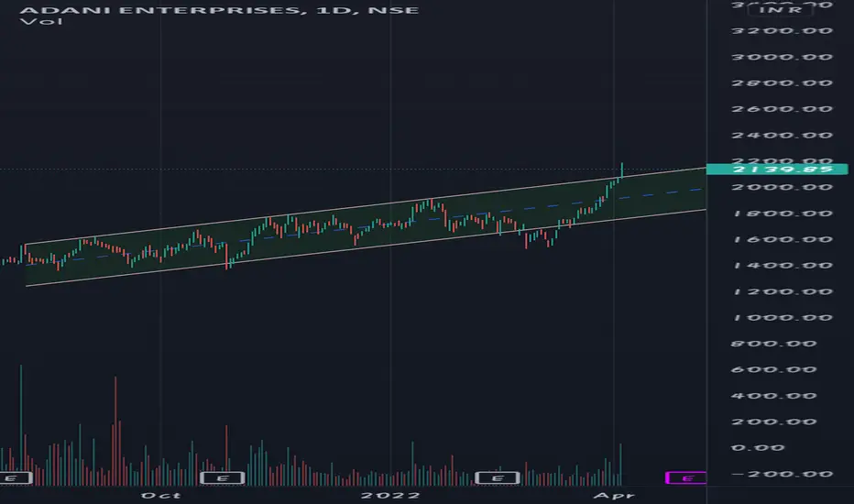Click the 3000.00 price axis label
Image resolution: width=854 pixels, height=504 pixels.
tap(782, 57)
